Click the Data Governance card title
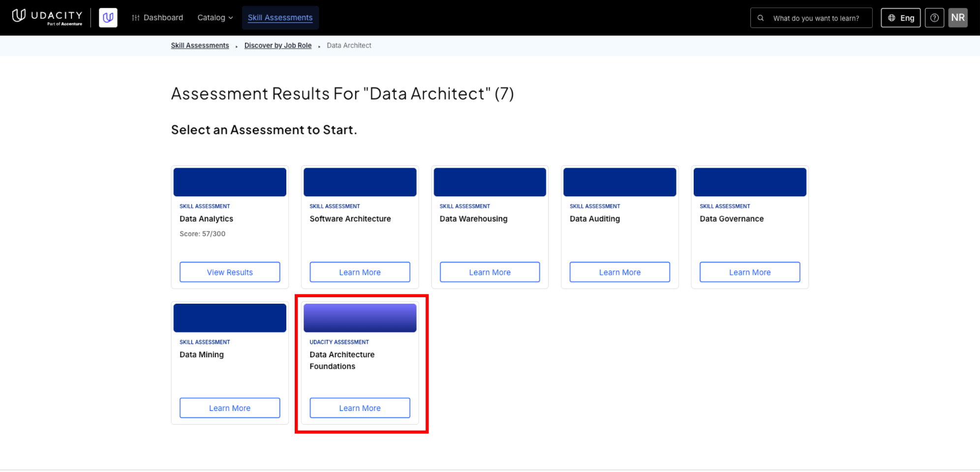Image resolution: width=980 pixels, height=472 pixels. point(732,219)
